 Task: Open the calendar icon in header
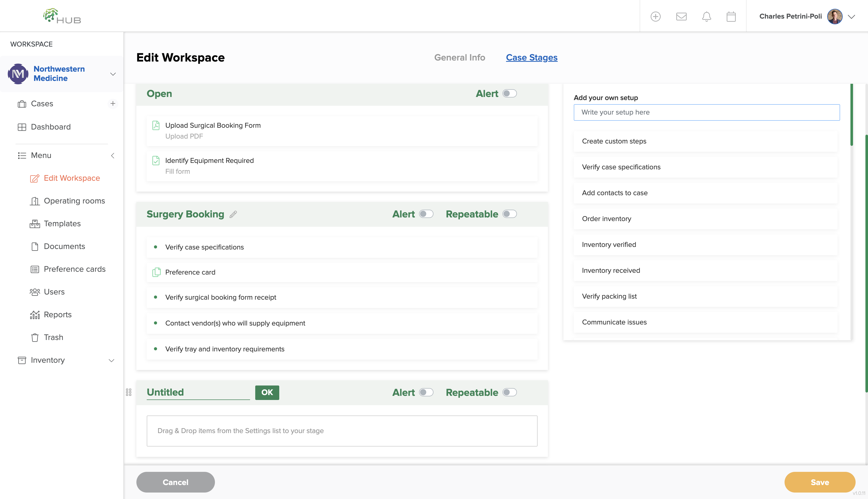tap(731, 17)
